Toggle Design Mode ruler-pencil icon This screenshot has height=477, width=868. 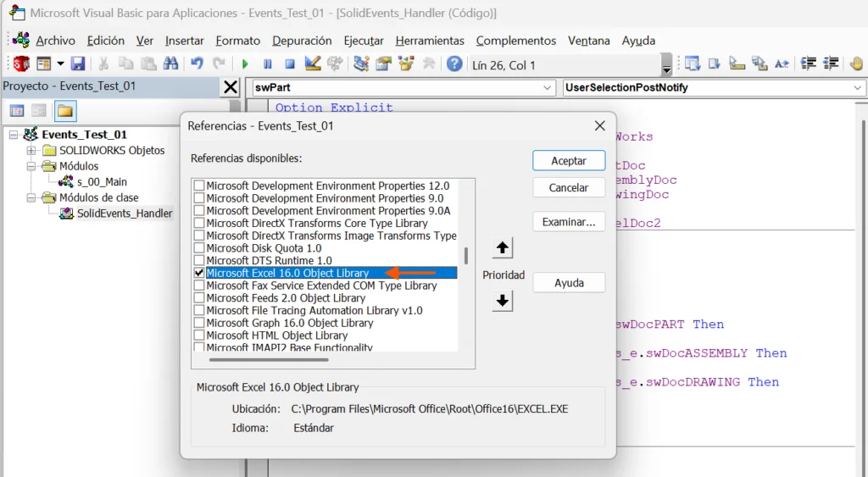pos(313,64)
